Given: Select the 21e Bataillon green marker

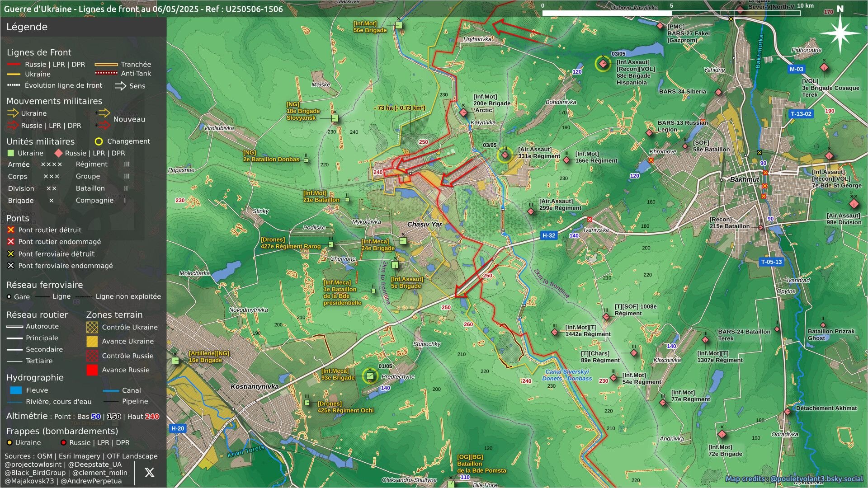Looking at the screenshot, I should pyautogui.click(x=347, y=199).
